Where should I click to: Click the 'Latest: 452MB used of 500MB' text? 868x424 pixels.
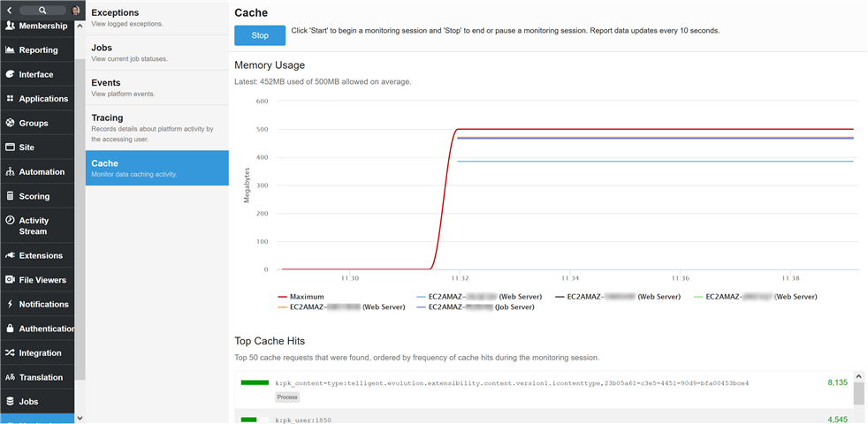[323, 82]
